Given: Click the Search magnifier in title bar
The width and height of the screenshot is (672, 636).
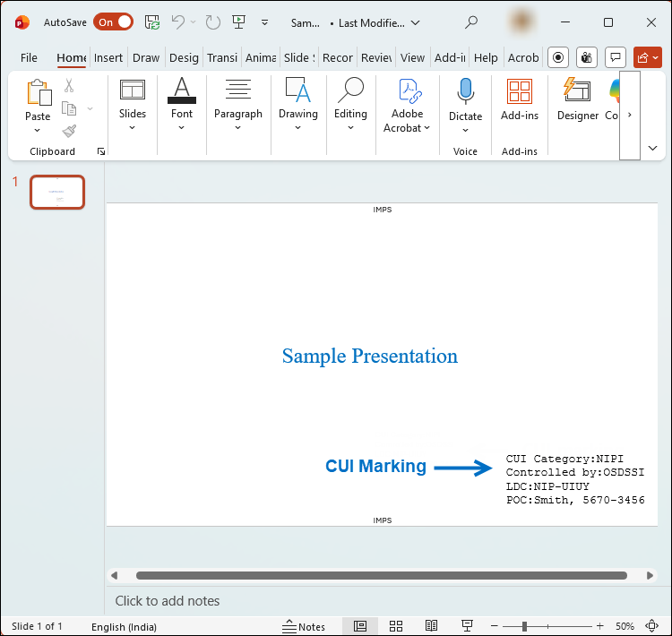Looking at the screenshot, I should pos(471,22).
